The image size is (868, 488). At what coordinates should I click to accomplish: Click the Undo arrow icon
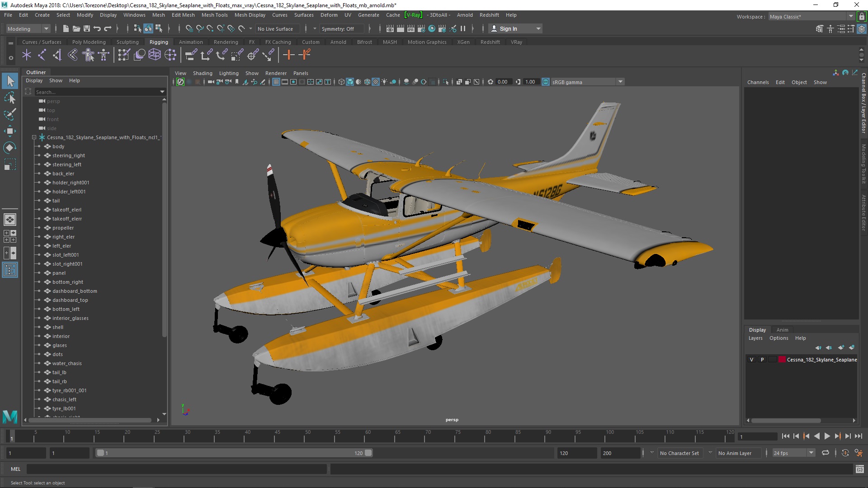point(97,28)
